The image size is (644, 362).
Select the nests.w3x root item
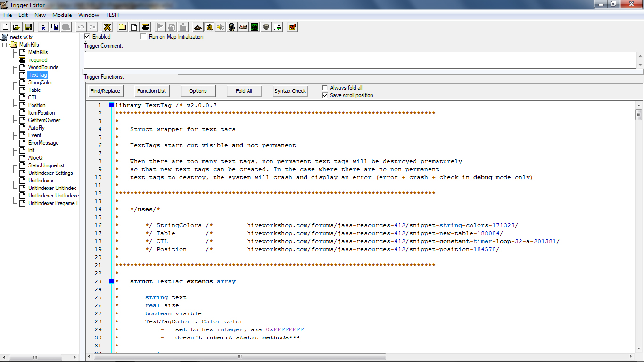[21, 37]
